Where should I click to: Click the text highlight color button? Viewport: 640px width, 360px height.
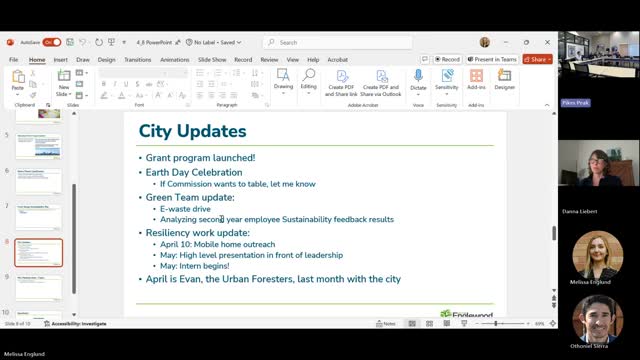tap(104, 96)
